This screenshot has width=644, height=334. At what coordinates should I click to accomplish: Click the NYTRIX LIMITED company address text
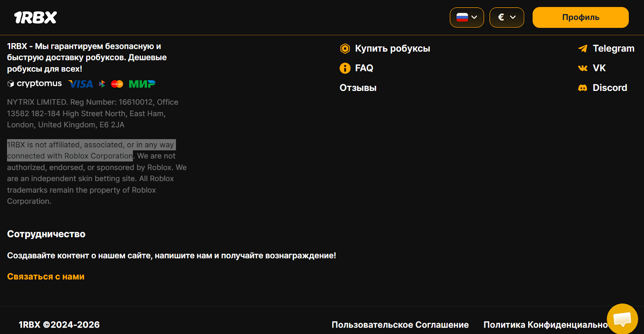(93, 113)
